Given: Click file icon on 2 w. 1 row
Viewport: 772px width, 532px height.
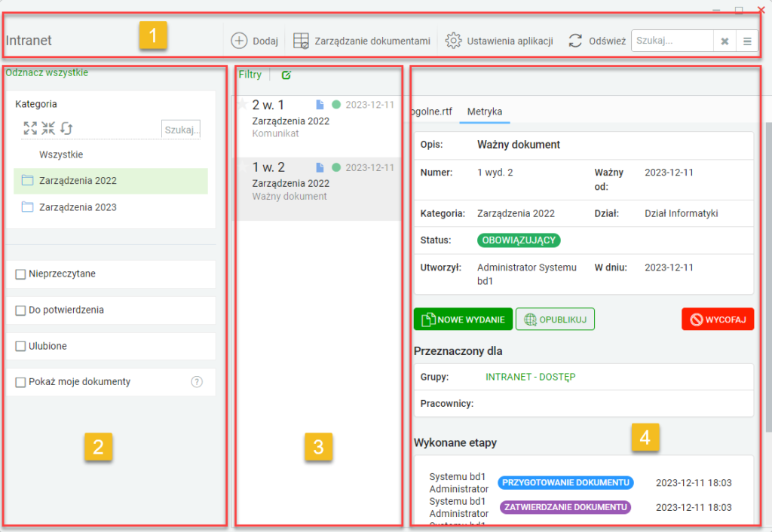Looking at the screenshot, I should tap(320, 105).
